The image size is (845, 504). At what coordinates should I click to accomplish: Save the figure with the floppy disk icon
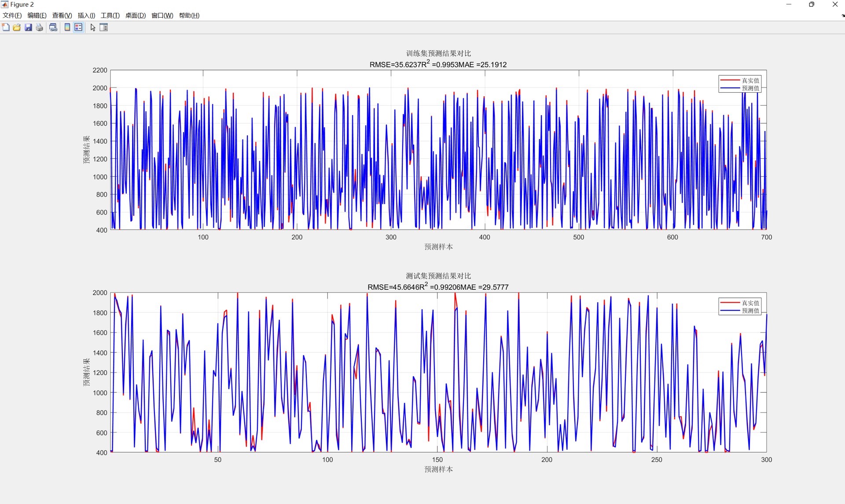pyautogui.click(x=28, y=27)
